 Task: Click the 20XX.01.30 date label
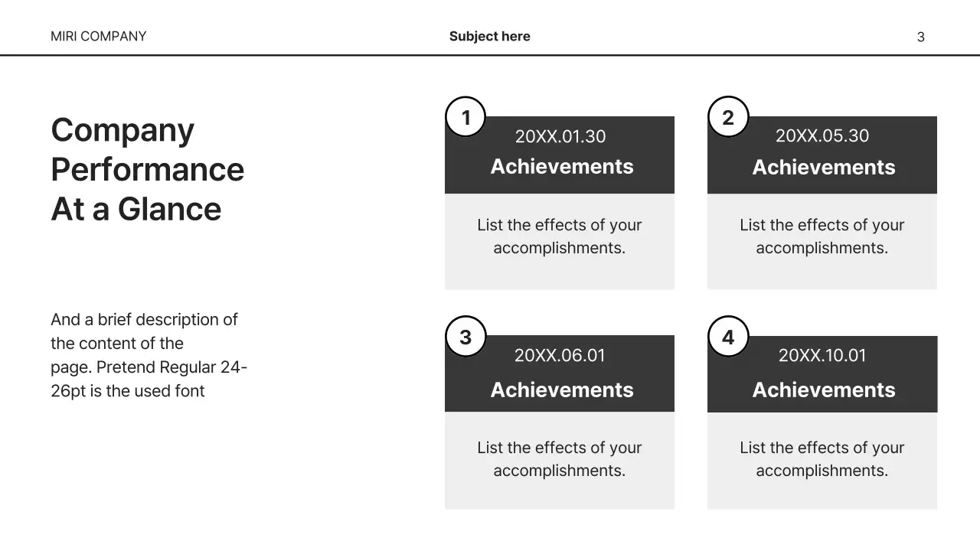[x=560, y=136]
